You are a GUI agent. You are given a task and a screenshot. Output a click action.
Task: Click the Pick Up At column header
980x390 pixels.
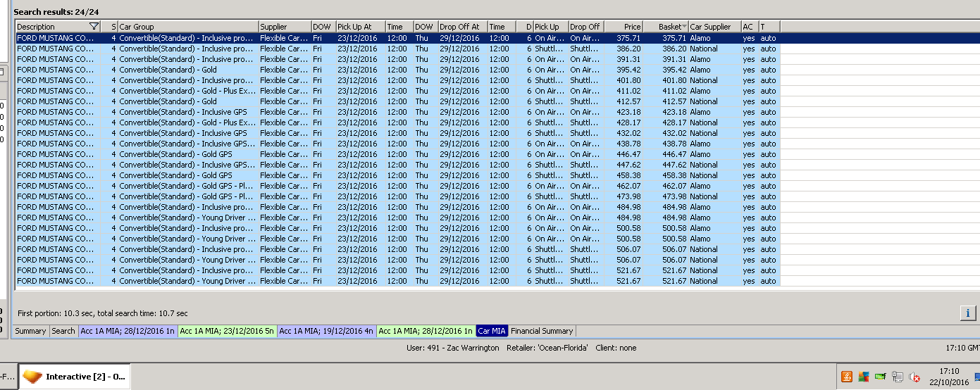coord(359,27)
